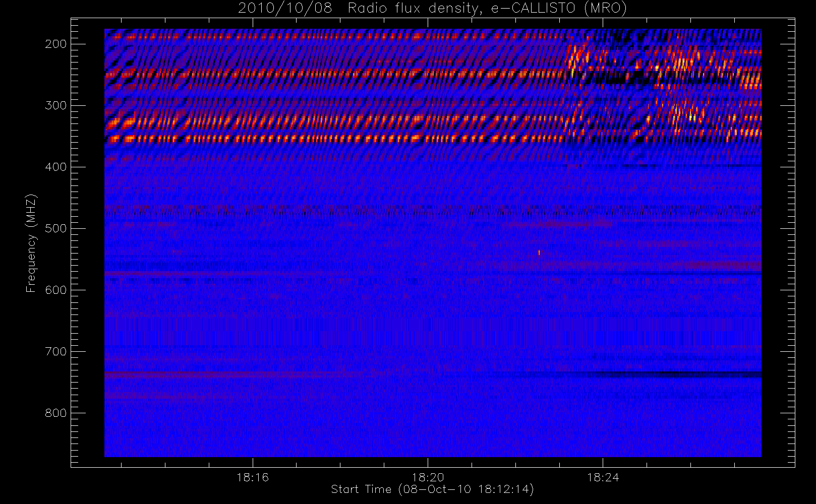Click the 18:16 time tick label
This screenshot has width=816, height=504.
pyautogui.click(x=253, y=477)
